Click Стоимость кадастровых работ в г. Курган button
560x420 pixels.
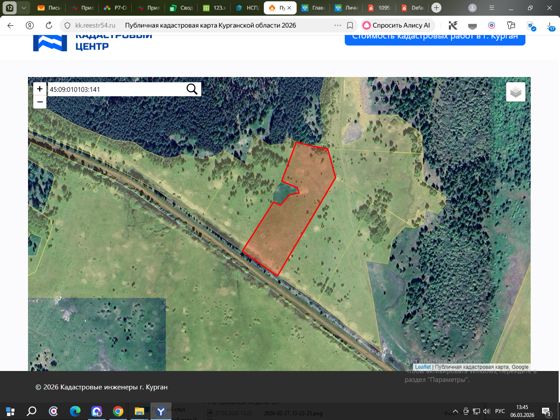[x=435, y=38]
